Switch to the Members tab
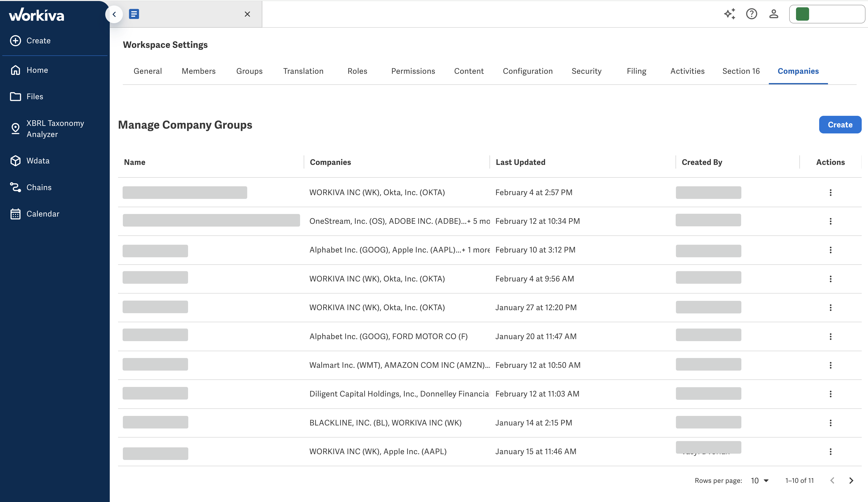 pyautogui.click(x=199, y=71)
